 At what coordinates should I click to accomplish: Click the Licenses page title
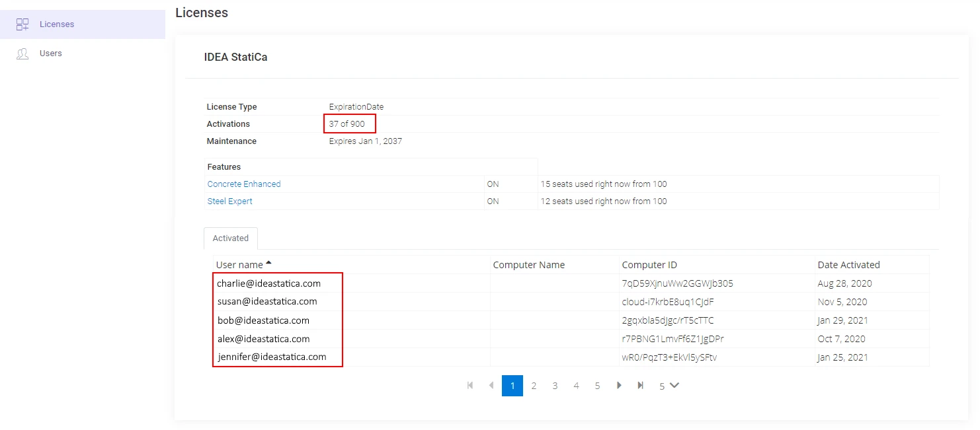click(202, 13)
